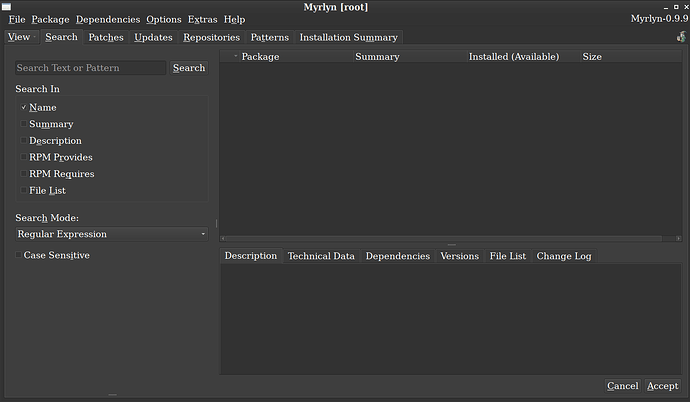Image resolution: width=690 pixels, height=402 pixels.
Task: Click the Accept button
Action: [662, 386]
